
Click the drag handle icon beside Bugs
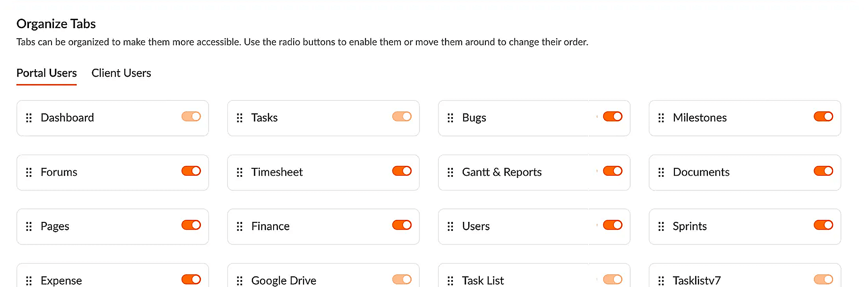coord(450,118)
